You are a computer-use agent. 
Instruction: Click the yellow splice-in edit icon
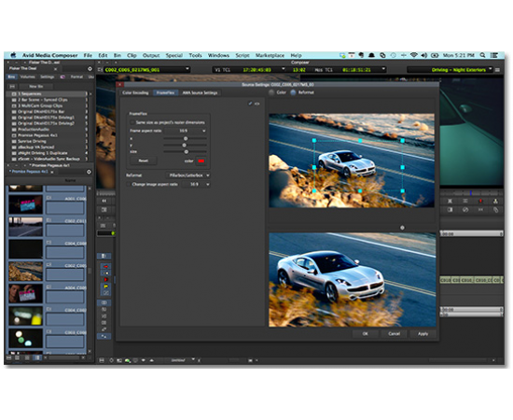pyautogui.click(x=105, y=287)
